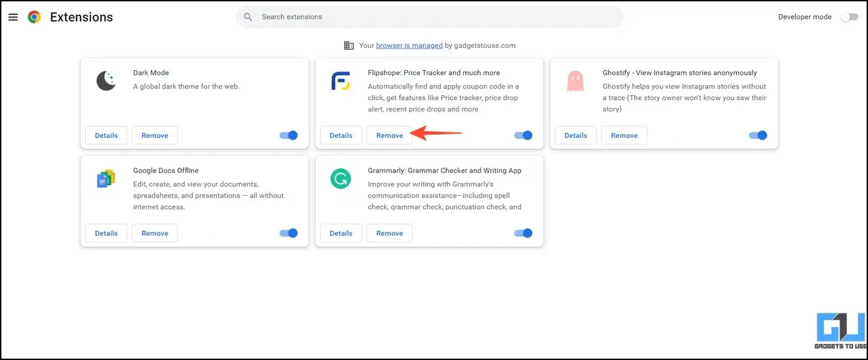Viewport: 868px width, 360px height.
Task: Remove the Flipshope extension
Action: click(x=389, y=135)
